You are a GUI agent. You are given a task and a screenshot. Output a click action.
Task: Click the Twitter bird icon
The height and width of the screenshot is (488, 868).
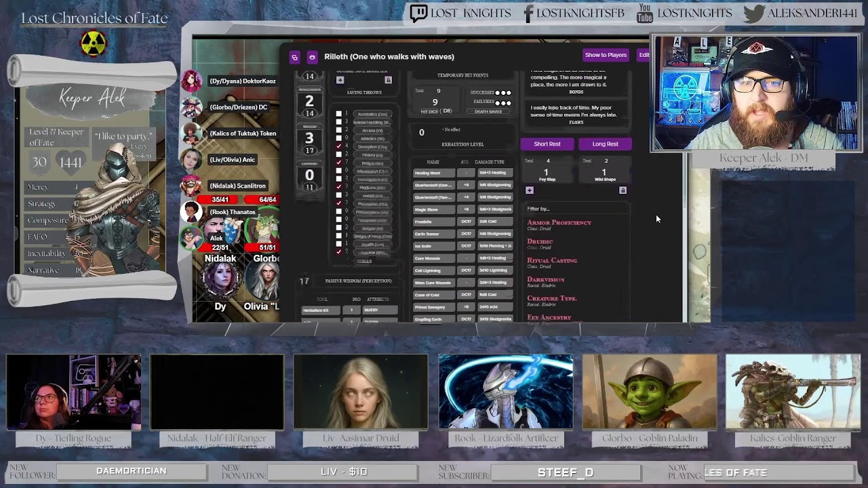pyautogui.click(x=753, y=14)
